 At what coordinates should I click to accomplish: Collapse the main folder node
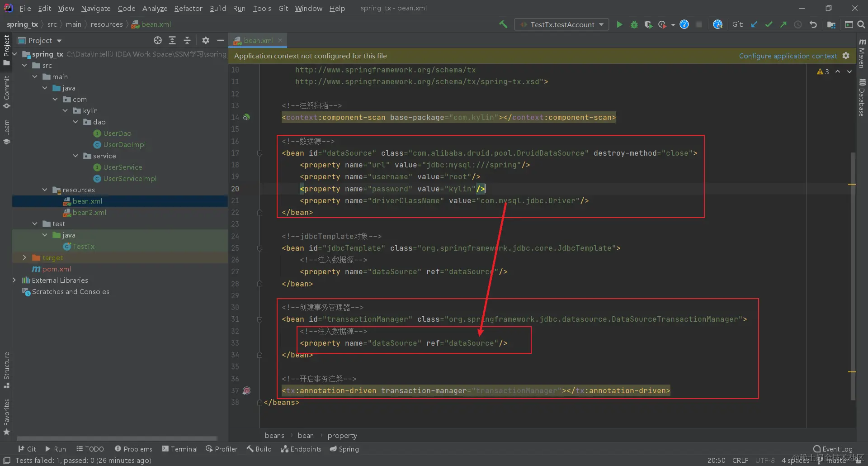35,77
